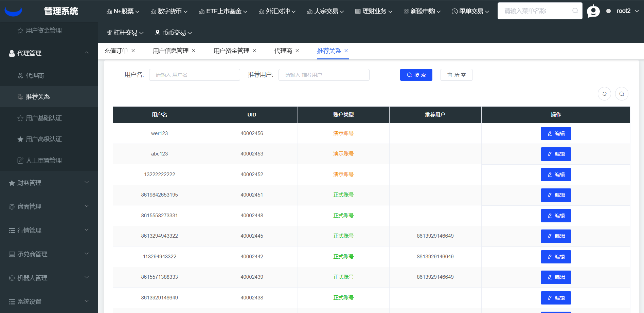Click the user avatar icon near root2
Viewport: 644px width, 313px height.
593,11
